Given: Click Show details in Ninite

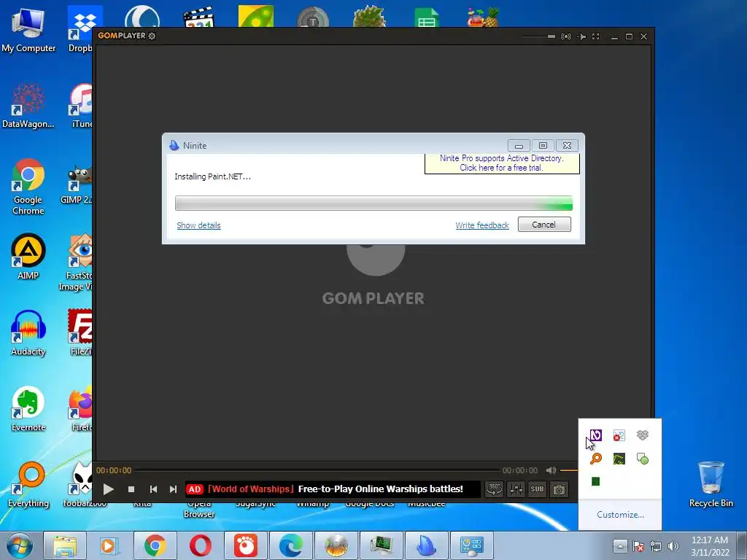Looking at the screenshot, I should coord(198,225).
